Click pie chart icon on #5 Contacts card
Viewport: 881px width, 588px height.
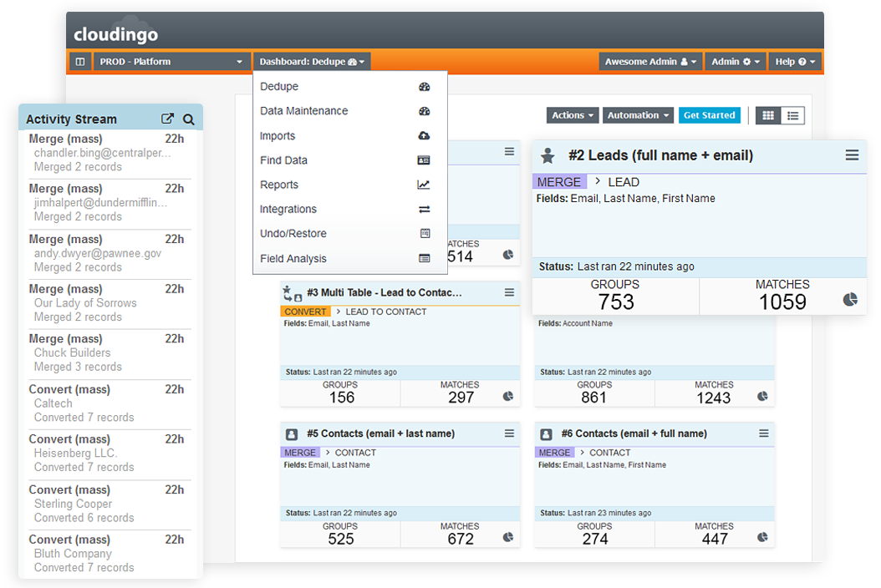pyautogui.click(x=507, y=538)
